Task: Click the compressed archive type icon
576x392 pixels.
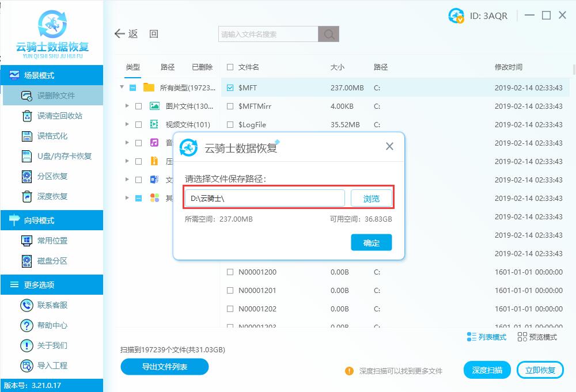Action: click(154, 161)
